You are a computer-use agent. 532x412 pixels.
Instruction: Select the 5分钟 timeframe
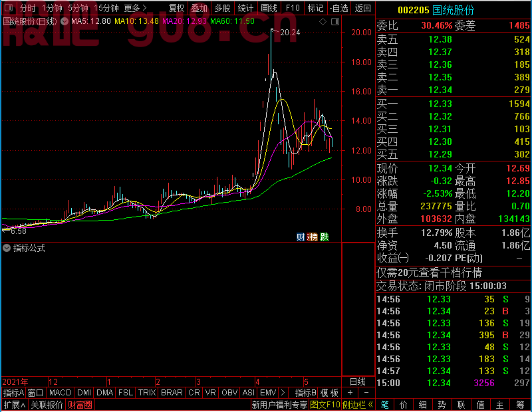click(78, 8)
